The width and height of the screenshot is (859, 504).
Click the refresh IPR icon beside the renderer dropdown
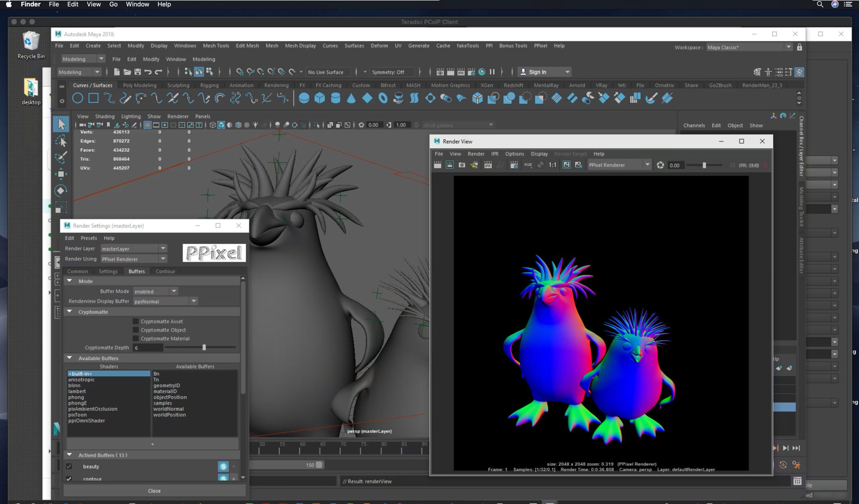pos(660,165)
